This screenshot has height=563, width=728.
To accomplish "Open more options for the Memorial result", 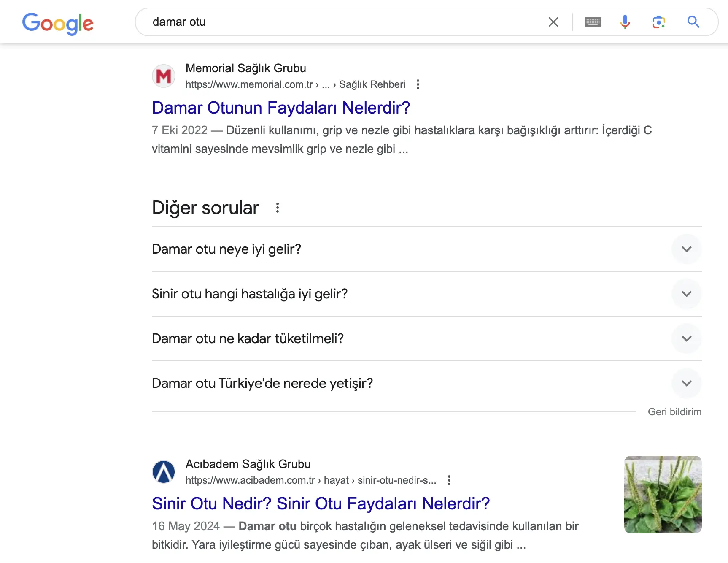I will (x=418, y=84).
